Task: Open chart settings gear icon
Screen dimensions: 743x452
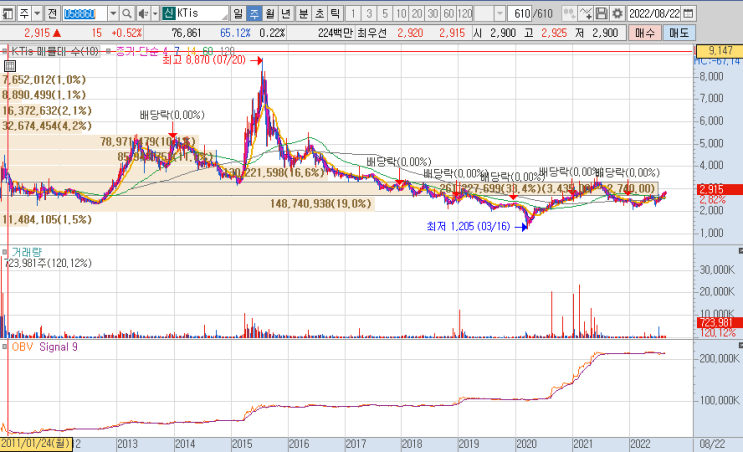Action: coord(617,13)
